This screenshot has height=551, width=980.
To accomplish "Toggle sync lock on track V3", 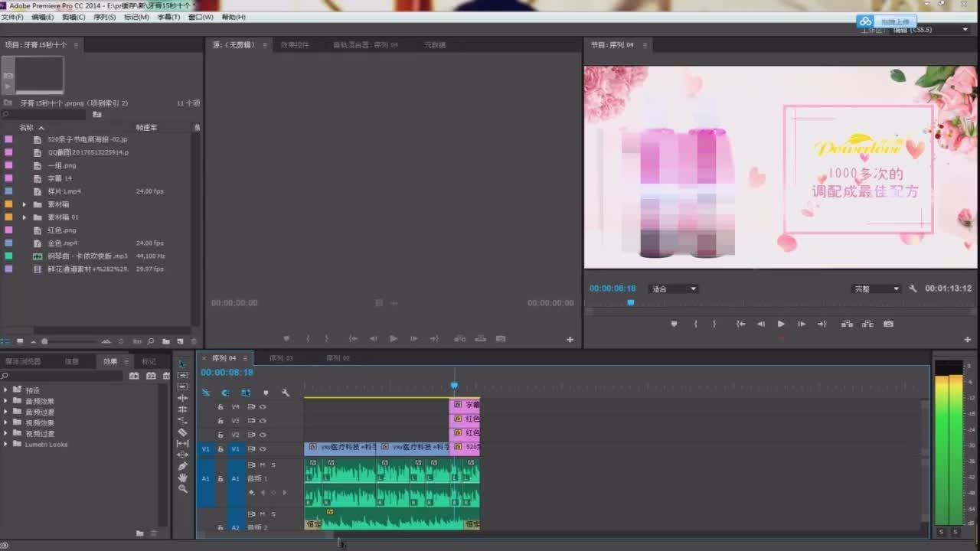I will click(x=251, y=420).
